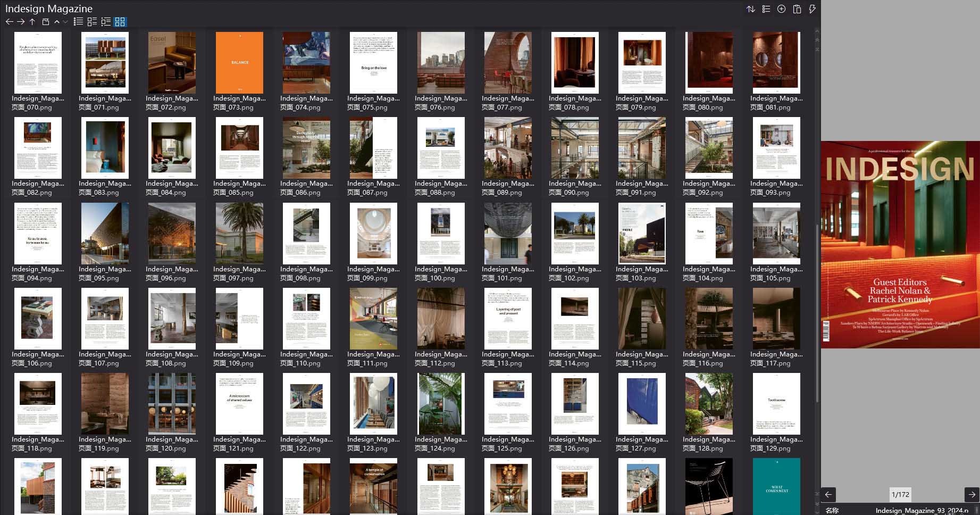Click the clipboard paste icon
The height and width of the screenshot is (515, 980).
(797, 9)
